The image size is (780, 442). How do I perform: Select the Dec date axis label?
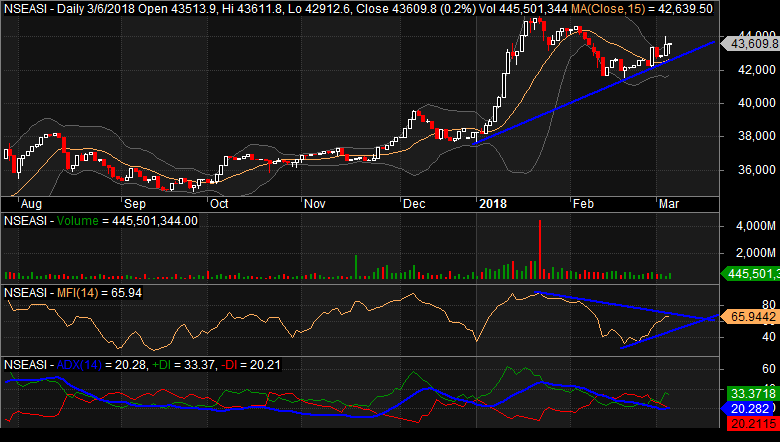click(414, 204)
